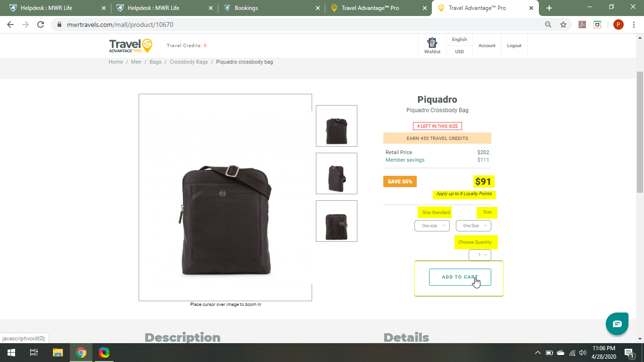Screen dimensions: 644x362
Task: Bookmark this page with star icon
Action: pos(563,25)
